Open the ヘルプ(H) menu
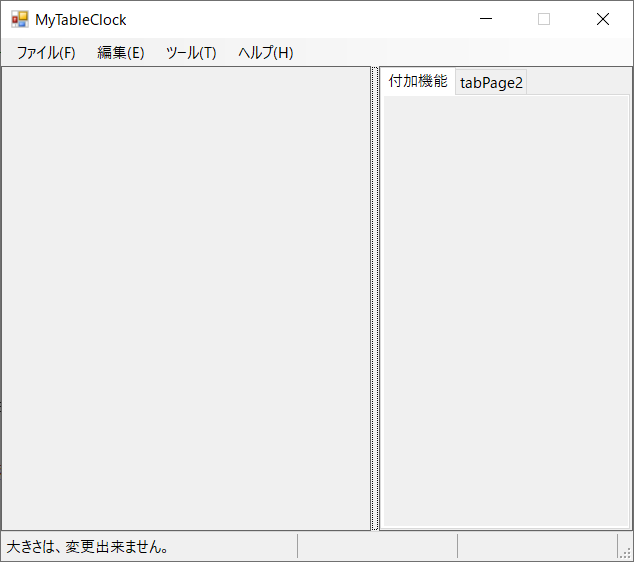Viewport: 634px width, 562px height. click(266, 53)
